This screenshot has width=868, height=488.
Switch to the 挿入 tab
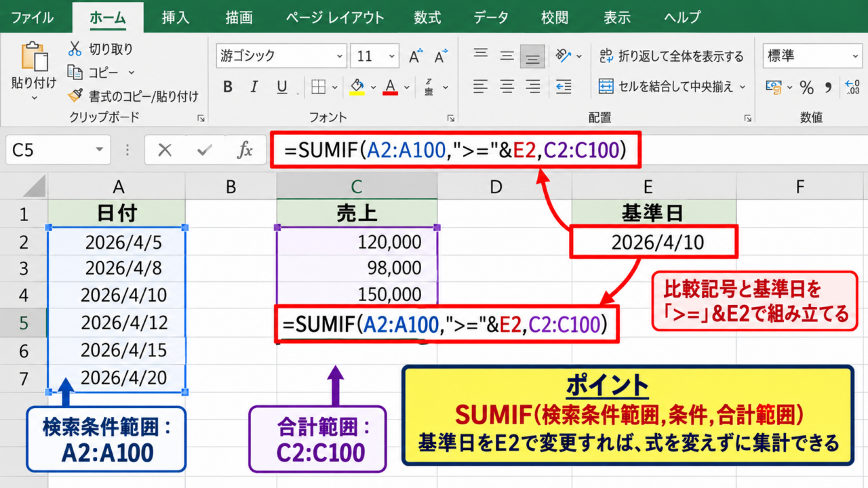[x=175, y=16]
